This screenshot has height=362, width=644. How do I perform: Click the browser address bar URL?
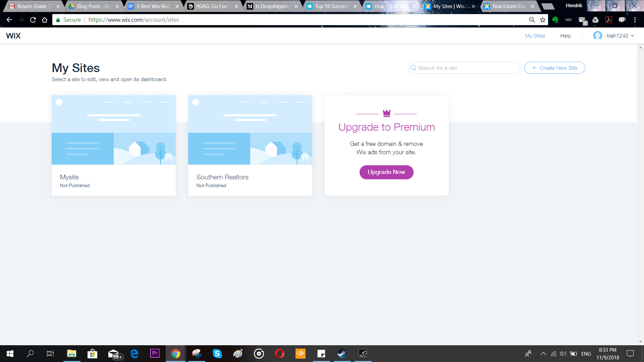click(133, 20)
